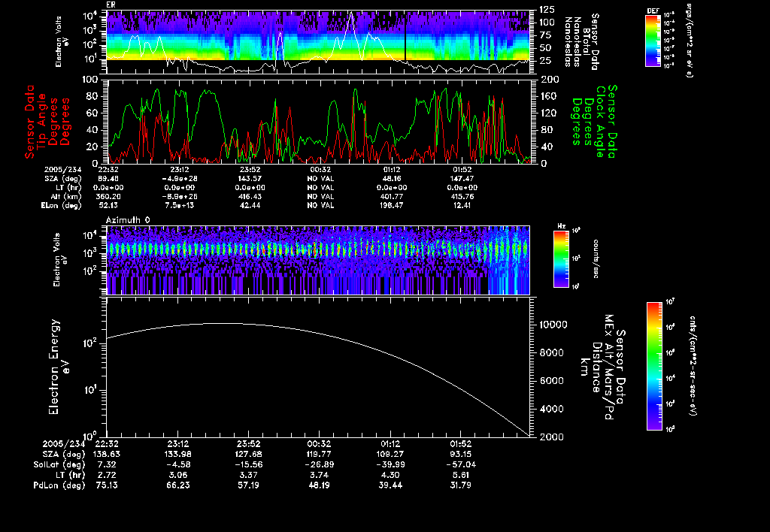Image resolution: width=770 pixels, height=532 pixels.
Task: Click the large cnts/(cm**2-sr-sec-eV) color bar
Action: [x=654, y=366]
